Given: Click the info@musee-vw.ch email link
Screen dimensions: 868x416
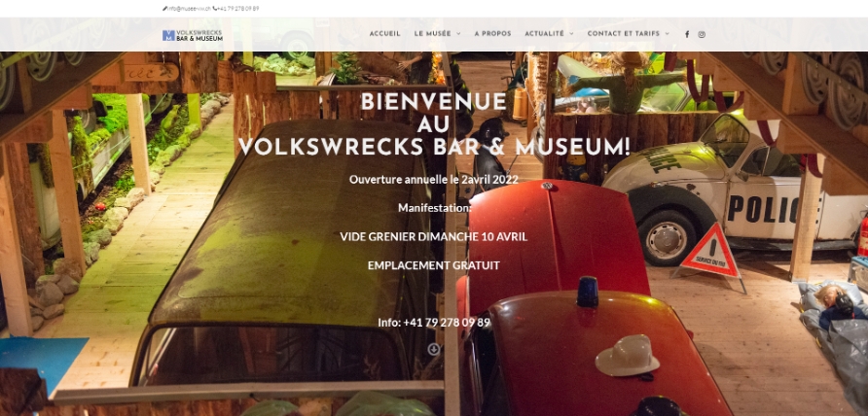Looking at the screenshot, I should pos(189,9).
